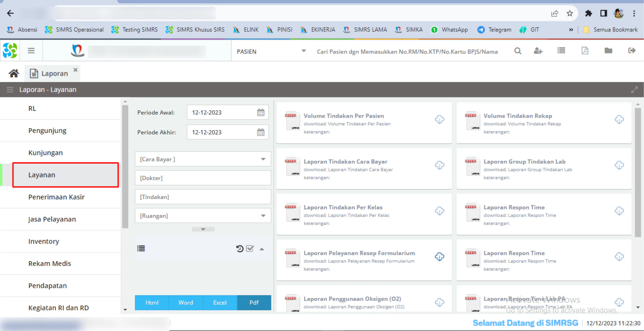The height and width of the screenshot is (331, 644).
Task: Toggle the Laporan - Layanan panel menu icon
Action: click(x=10, y=90)
